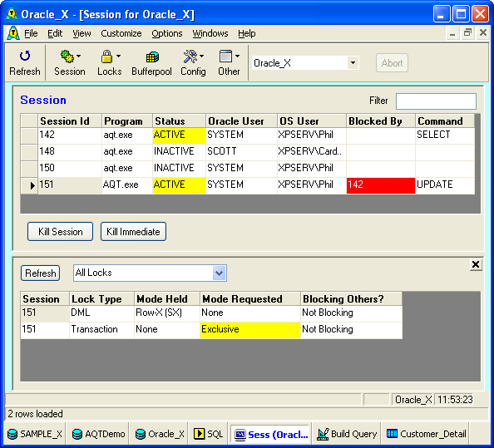Screen dimensions: 494x448
Task: Click the Transaction lock type cell
Action: pyautogui.click(x=101, y=330)
